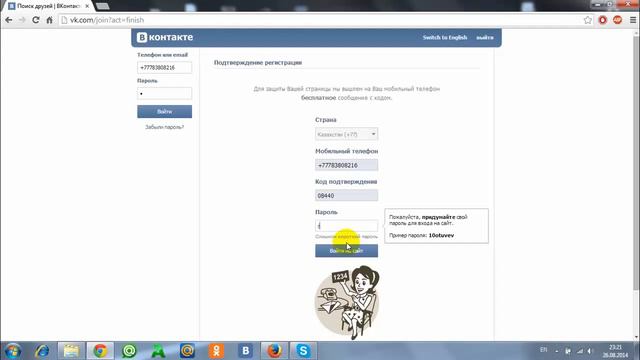The width and height of the screenshot is (640, 360).
Task: Click the выйти logout link
Action: tap(484, 37)
